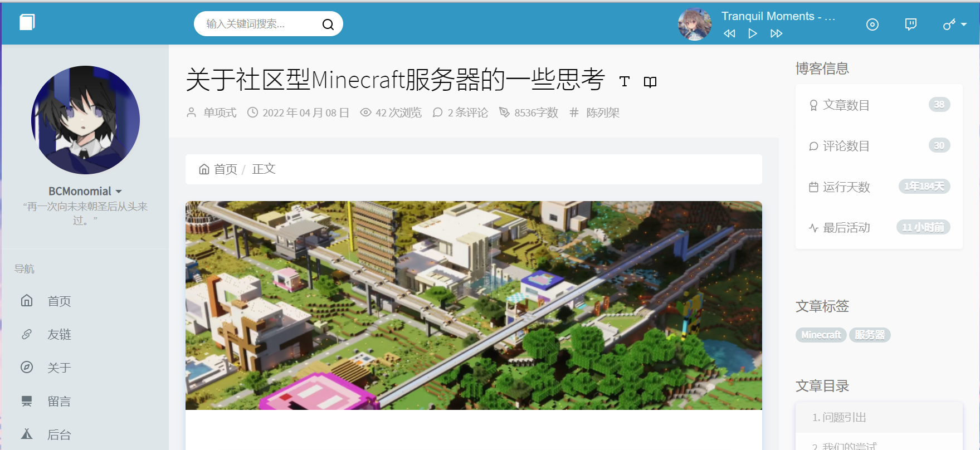Click the link chain icon in sidebar
The width and height of the screenshot is (980, 450).
pyautogui.click(x=27, y=334)
